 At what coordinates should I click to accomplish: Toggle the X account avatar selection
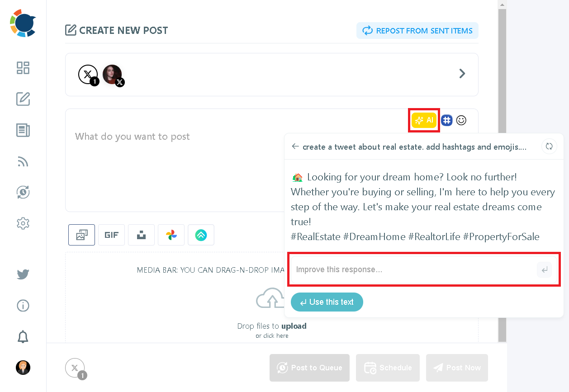click(x=112, y=74)
